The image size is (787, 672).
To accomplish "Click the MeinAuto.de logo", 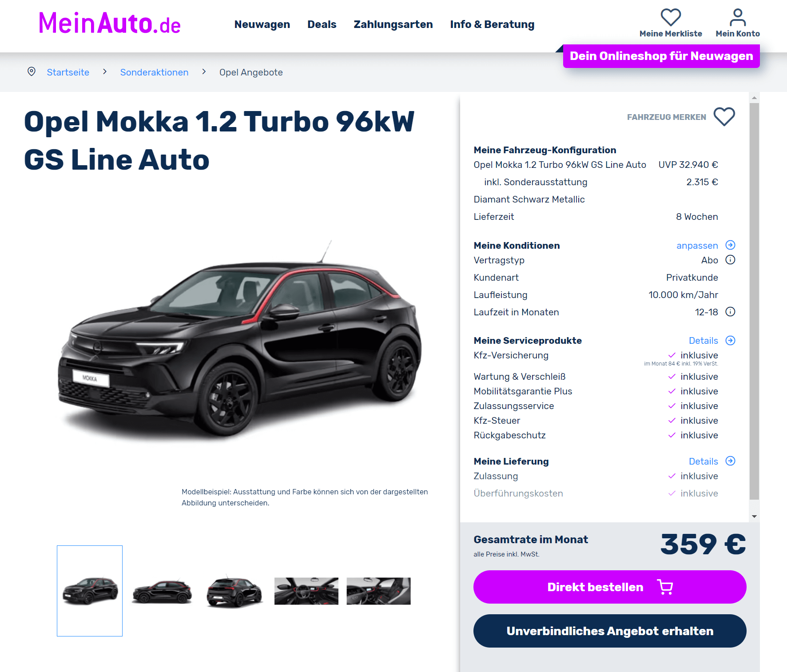I will coord(110,23).
